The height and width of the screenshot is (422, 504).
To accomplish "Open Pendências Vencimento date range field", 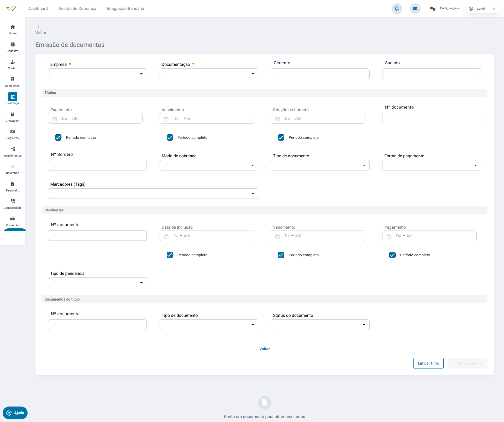I will (x=318, y=236).
